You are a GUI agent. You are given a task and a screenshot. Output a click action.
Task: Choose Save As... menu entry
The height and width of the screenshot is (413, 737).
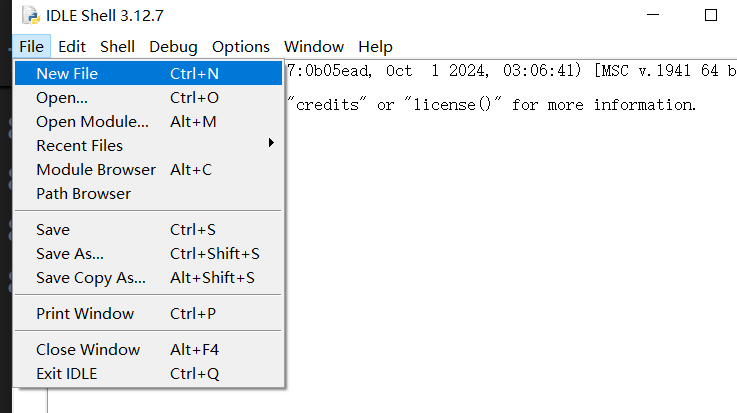[x=70, y=253]
